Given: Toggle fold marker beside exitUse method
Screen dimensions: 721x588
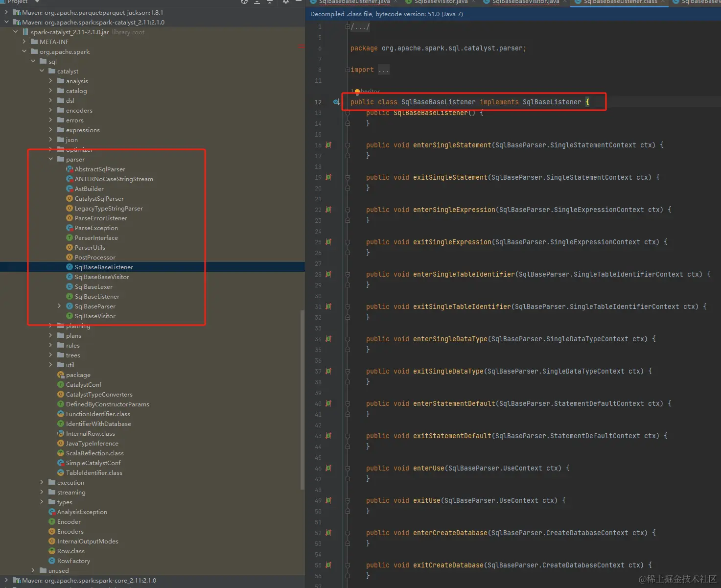Looking at the screenshot, I should (348, 501).
